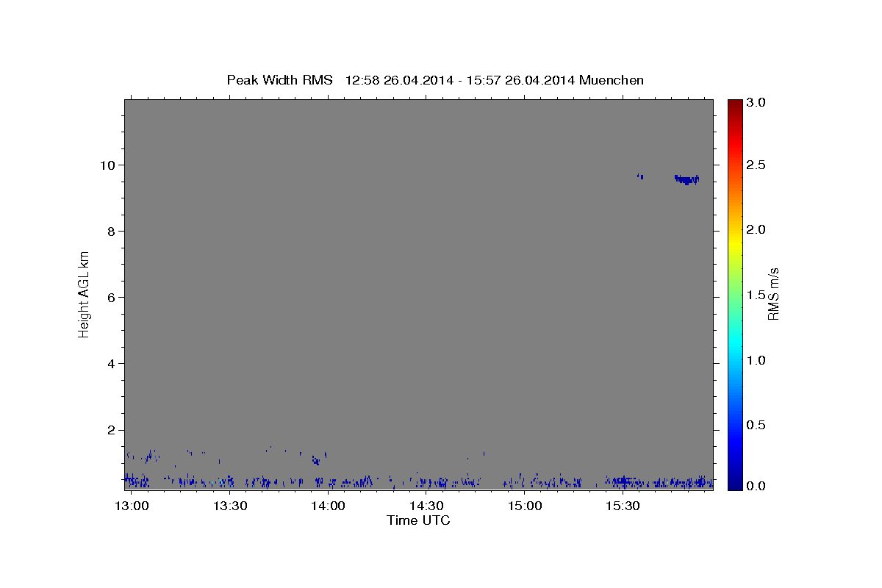Click the '14:30' time axis label
Viewport: 882px width, 588px height.
[426, 506]
